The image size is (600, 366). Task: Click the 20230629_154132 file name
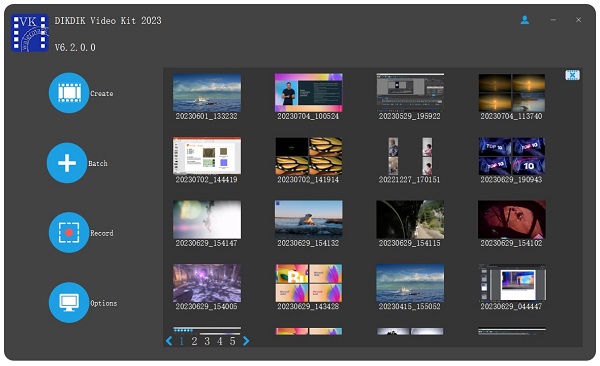[308, 243]
